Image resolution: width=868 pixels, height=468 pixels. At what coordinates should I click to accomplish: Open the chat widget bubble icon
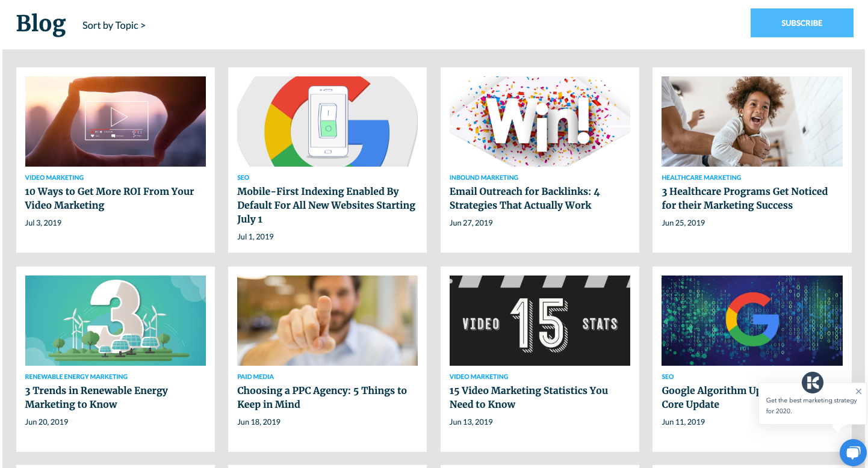pyautogui.click(x=853, y=453)
